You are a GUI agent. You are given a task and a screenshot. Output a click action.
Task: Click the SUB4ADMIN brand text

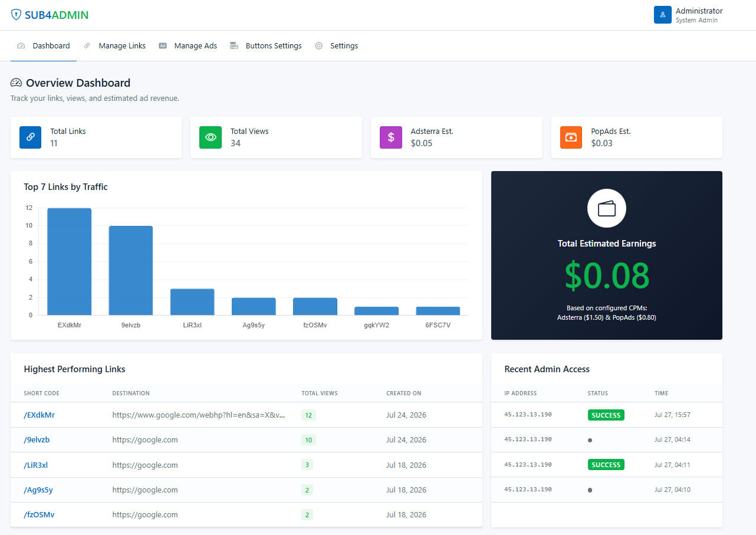pos(57,15)
